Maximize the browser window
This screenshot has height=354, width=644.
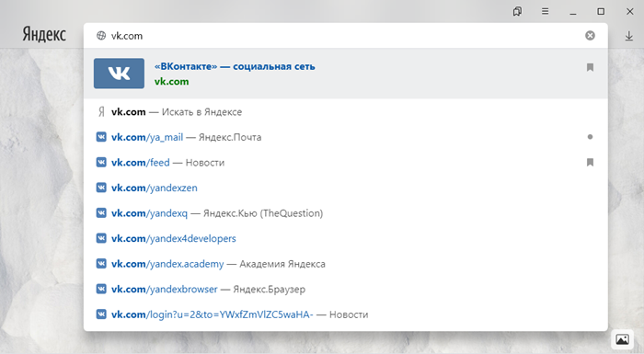[x=601, y=12]
